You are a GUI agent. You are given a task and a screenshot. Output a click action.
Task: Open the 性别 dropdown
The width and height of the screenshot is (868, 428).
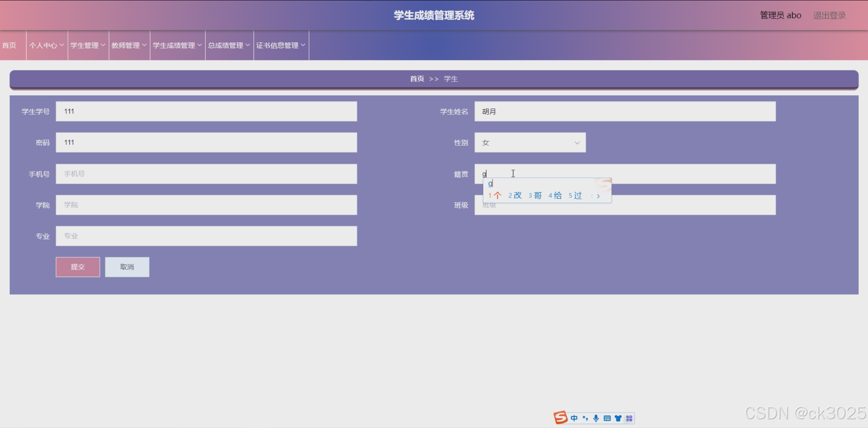click(x=530, y=143)
